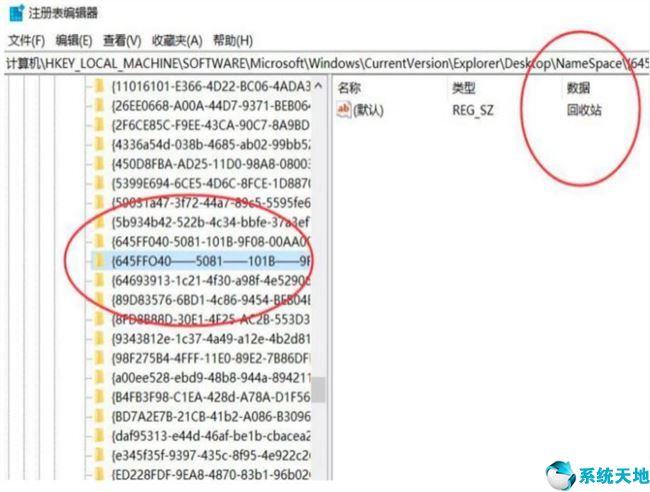Screen dimensions: 650x492
Task: Select folder icon of {daf95313-e44d-46af key
Action: point(99,436)
